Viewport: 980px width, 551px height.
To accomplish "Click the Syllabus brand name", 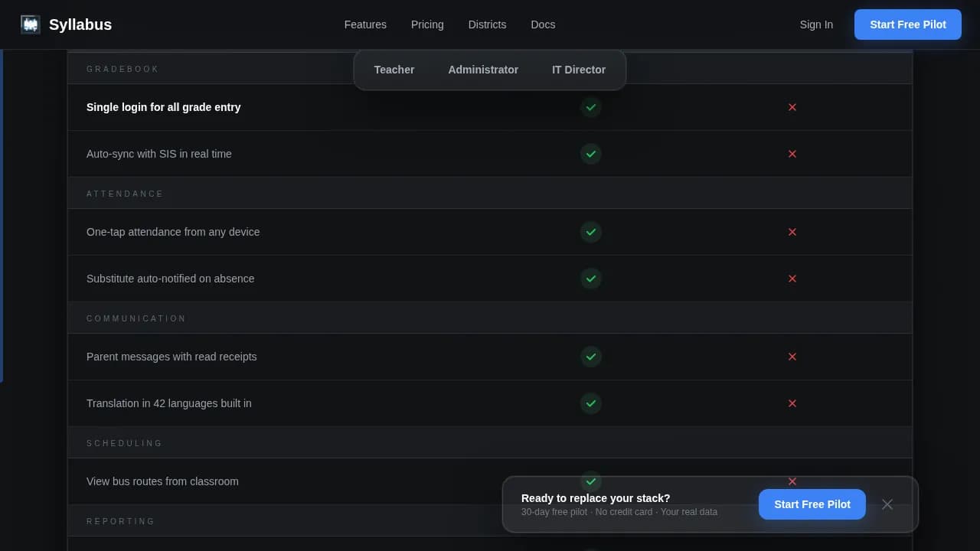I will [x=80, y=24].
